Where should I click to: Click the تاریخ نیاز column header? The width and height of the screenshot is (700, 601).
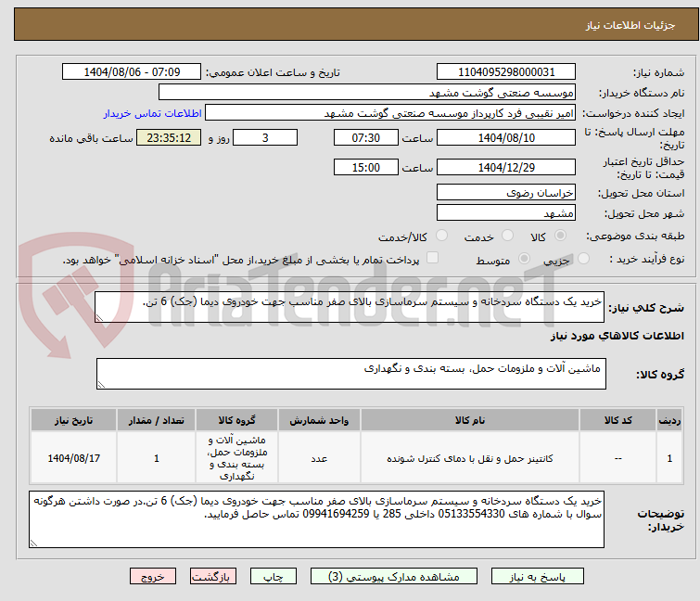click(x=73, y=420)
